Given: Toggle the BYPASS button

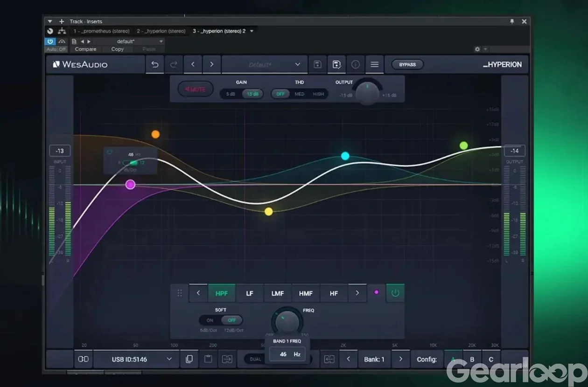Looking at the screenshot, I should pyautogui.click(x=407, y=64).
